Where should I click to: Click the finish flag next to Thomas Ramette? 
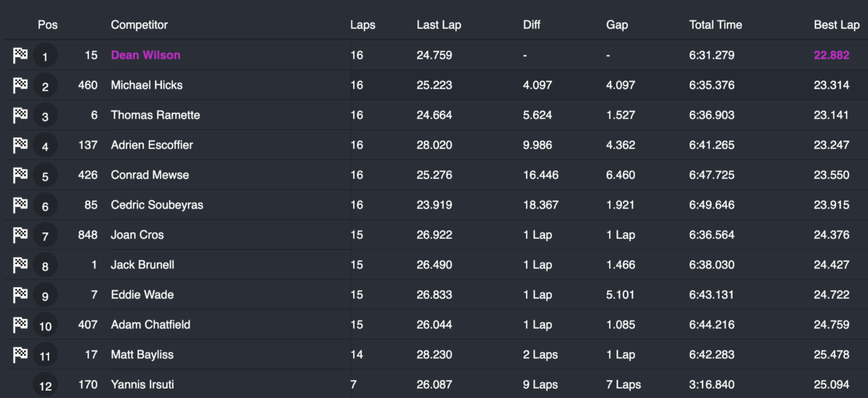[x=20, y=115]
